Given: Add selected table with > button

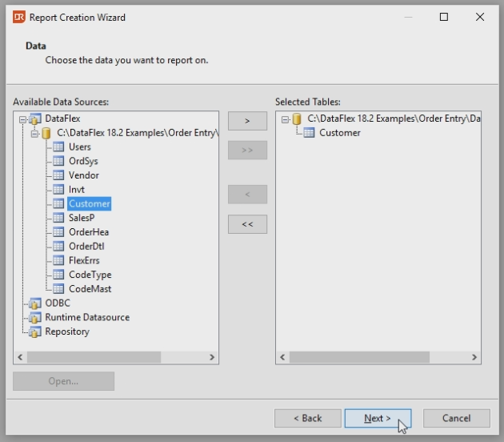Looking at the screenshot, I should click(x=247, y=121).
